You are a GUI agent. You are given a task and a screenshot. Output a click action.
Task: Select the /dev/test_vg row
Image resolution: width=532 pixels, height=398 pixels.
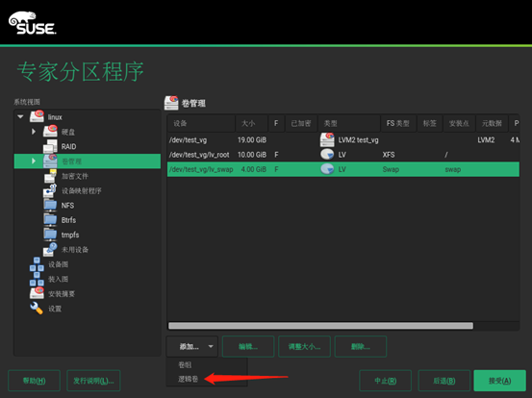[343, 139]
